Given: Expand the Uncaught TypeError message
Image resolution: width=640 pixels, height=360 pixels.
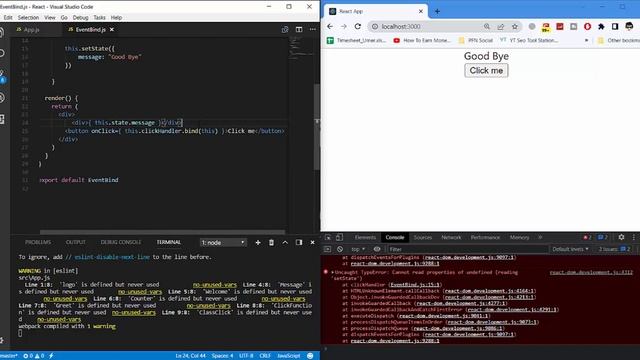Looking at the screenshot, I should click(332, 272).
